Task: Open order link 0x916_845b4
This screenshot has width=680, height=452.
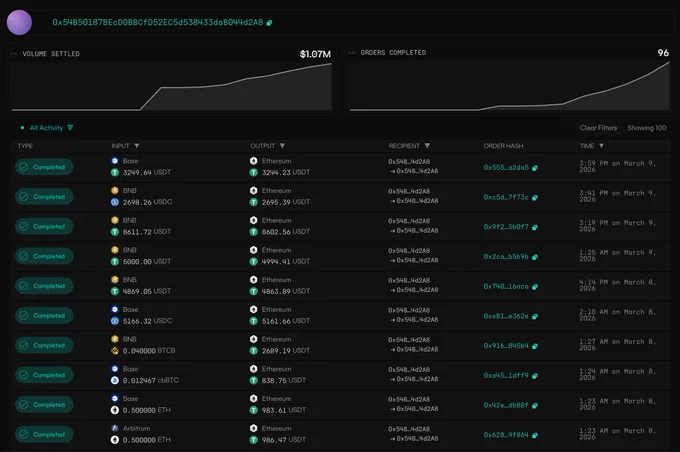Action: [506, 346]
